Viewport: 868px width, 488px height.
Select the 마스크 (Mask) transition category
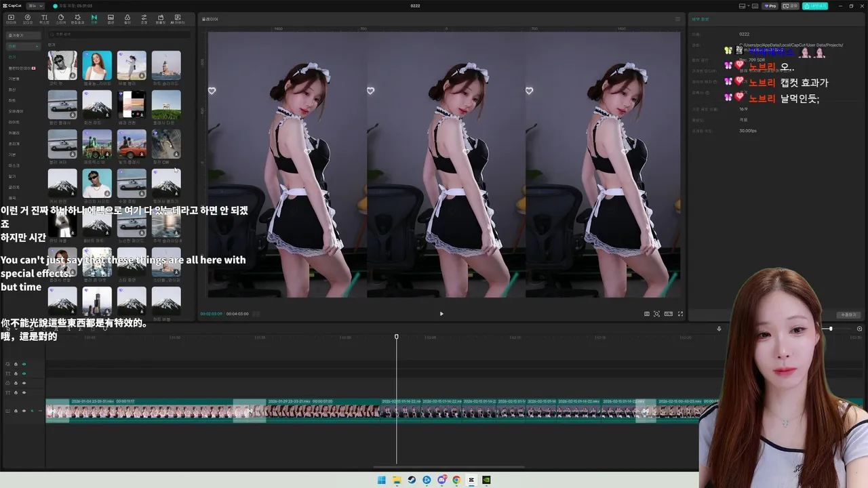tap(14, 165)
